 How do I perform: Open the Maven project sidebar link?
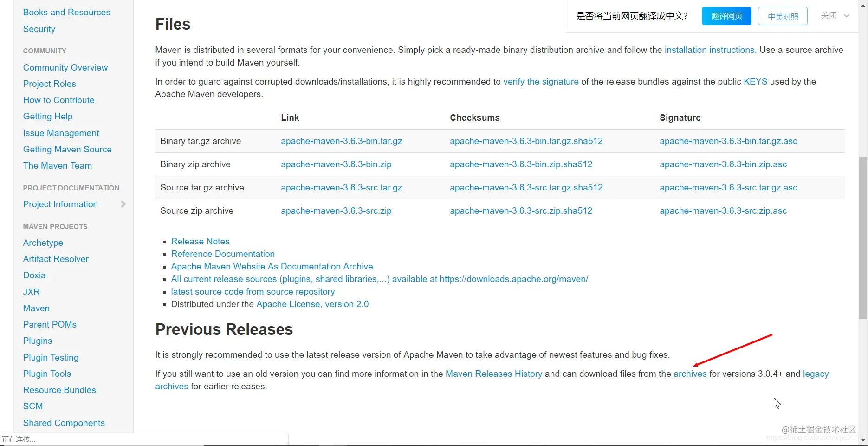[36, 308]
